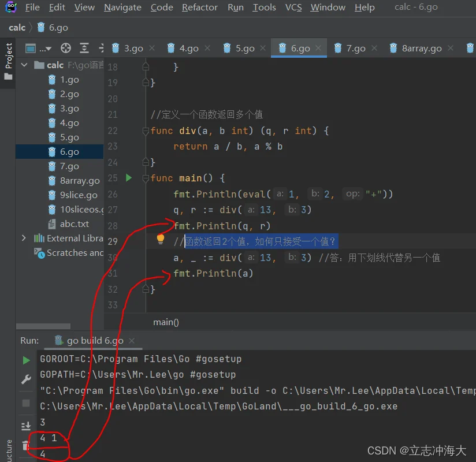Viewport: 476px width, 462px height.
Task: Close the 7.go editor tab
Action: coord(374,48)
